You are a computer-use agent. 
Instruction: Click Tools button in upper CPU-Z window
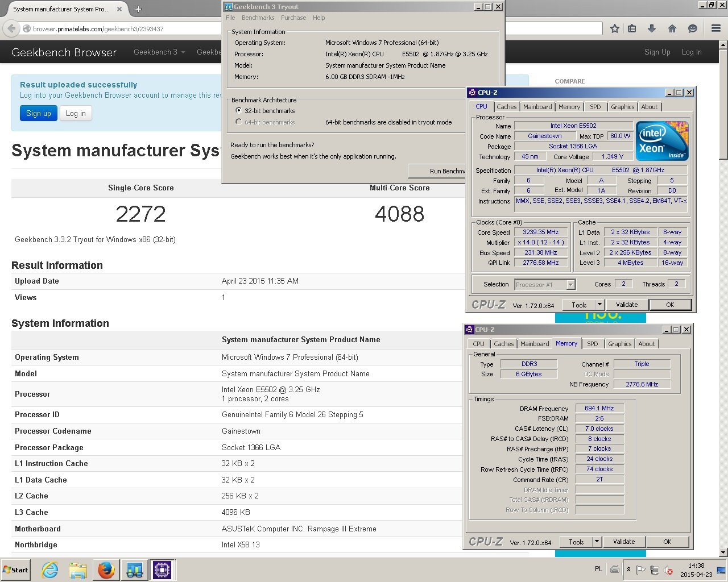[579, 305]
